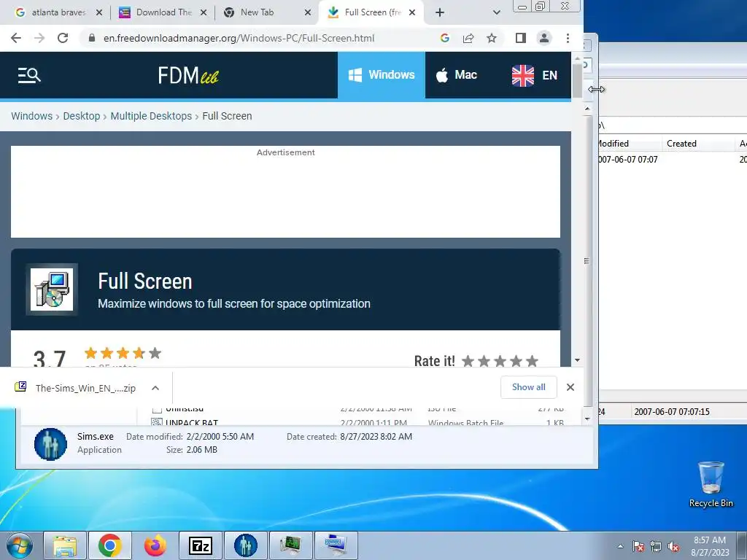Screen dimensions: 747x560
Task: Rate it with the first gray star
Action: (468, 362)
